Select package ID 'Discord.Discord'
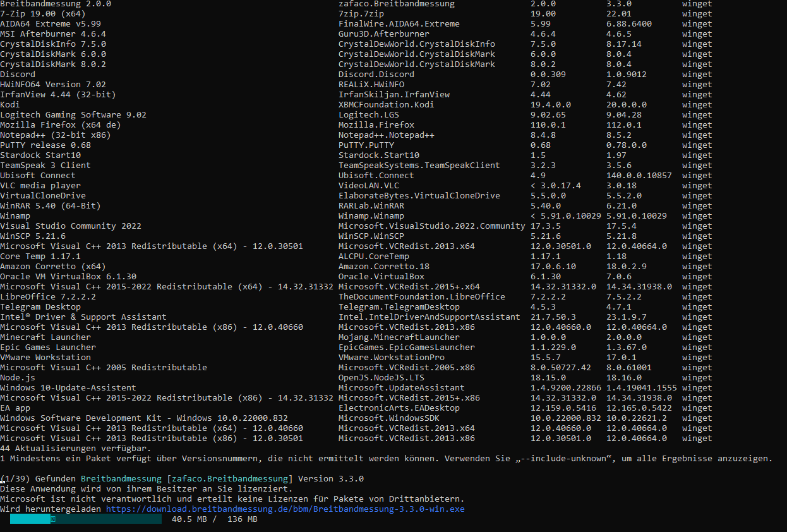Viewport: 787px width, 532px height. [x=376, y=75]
